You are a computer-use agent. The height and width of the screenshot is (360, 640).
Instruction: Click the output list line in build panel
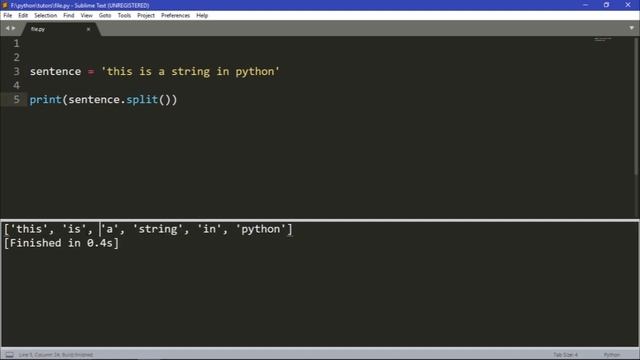tap(148, 229)
